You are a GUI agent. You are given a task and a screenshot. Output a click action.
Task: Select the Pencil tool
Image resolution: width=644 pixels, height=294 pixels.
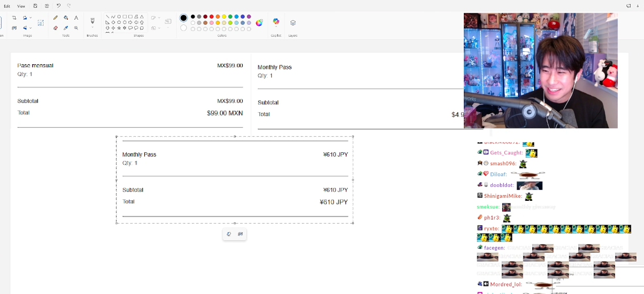click(55, 18)
